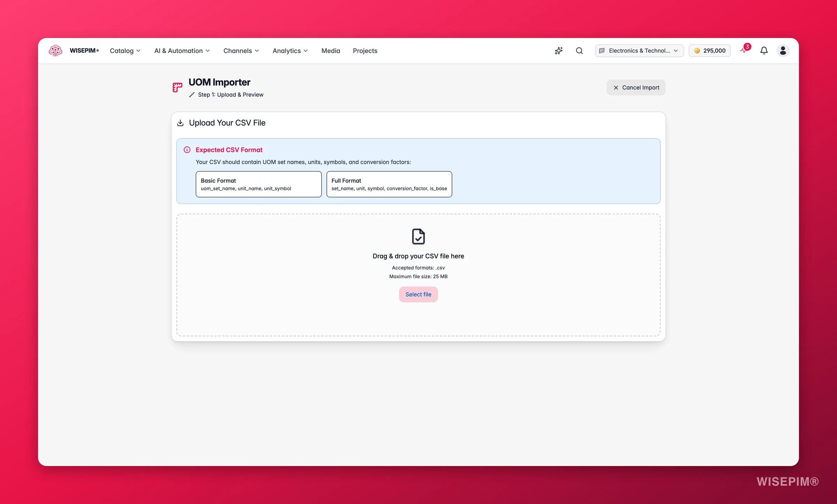
Task: Click the 295,000 credits badge
Action: [710, 51]
